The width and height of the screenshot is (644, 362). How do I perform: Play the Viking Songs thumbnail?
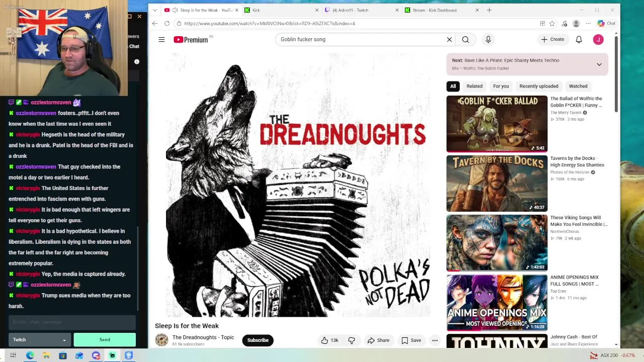point(497,243)
